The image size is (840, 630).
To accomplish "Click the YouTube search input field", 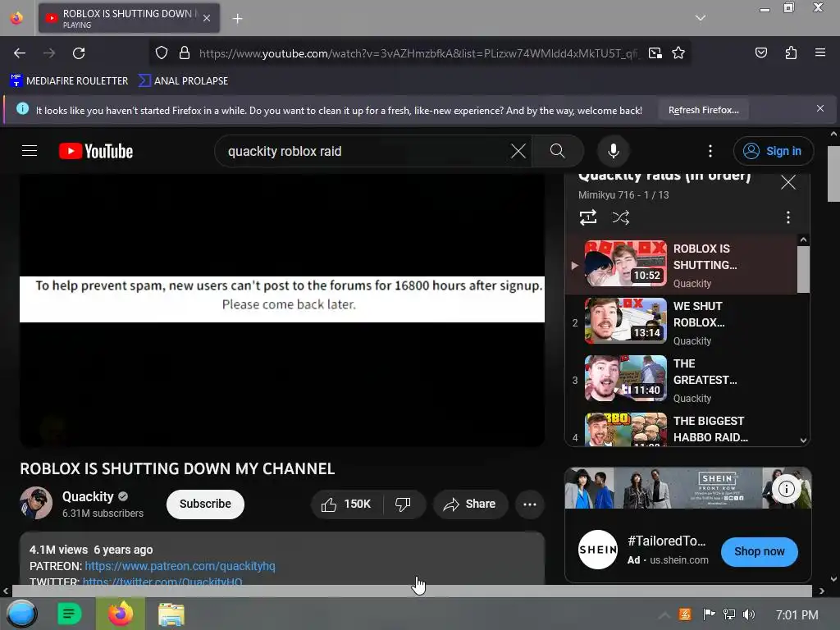I will [364, 151].
